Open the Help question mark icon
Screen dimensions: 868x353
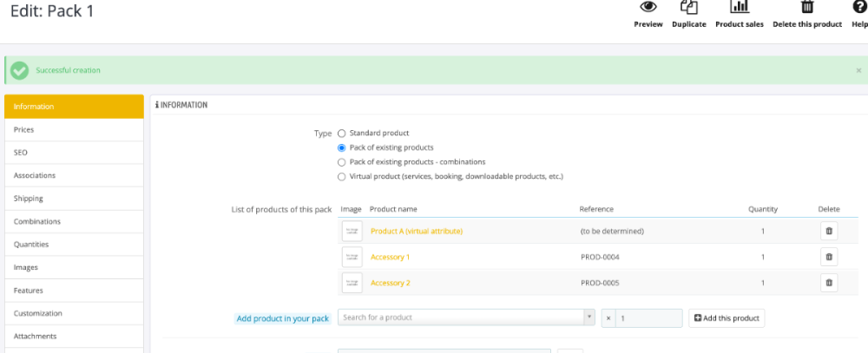pos(859,7)
